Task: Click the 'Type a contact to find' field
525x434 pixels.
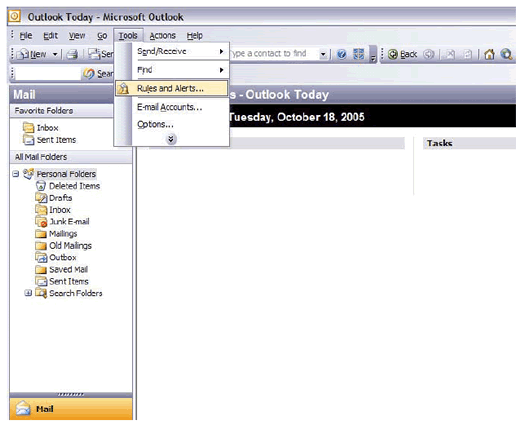Action: [x=274, y=54]
